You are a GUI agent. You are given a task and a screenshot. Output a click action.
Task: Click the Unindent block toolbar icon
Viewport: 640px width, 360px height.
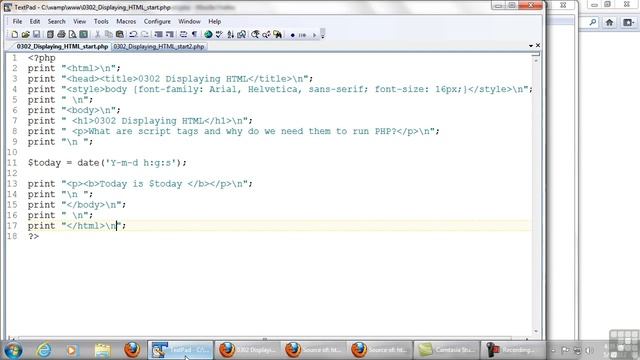tap(169, 35)
